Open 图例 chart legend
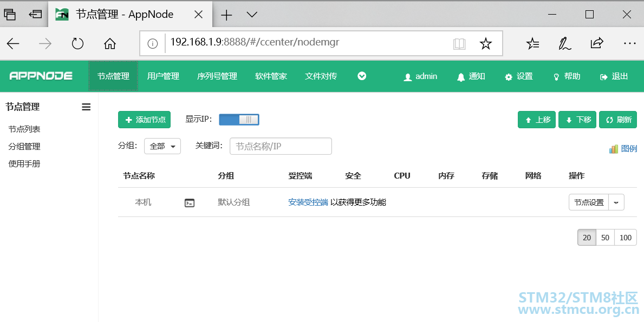The width and height of the screenshot is (644, 322). [623, 148]
